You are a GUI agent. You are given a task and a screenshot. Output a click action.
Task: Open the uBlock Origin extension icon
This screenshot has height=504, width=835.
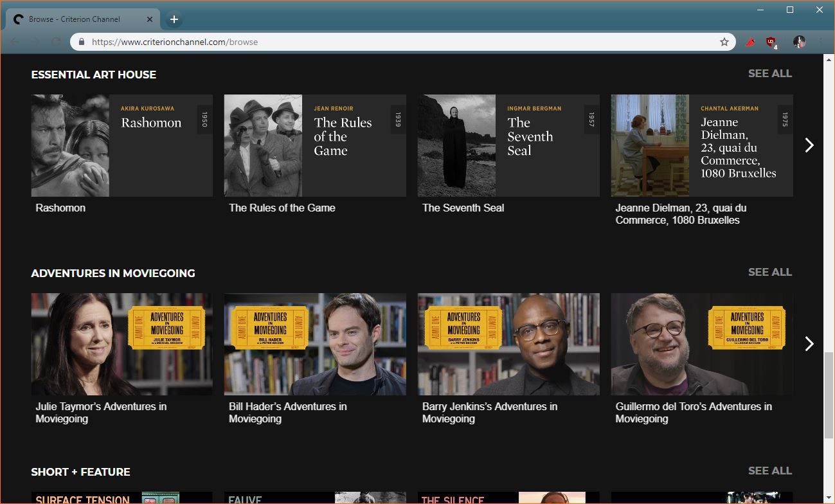pos(771,42)
